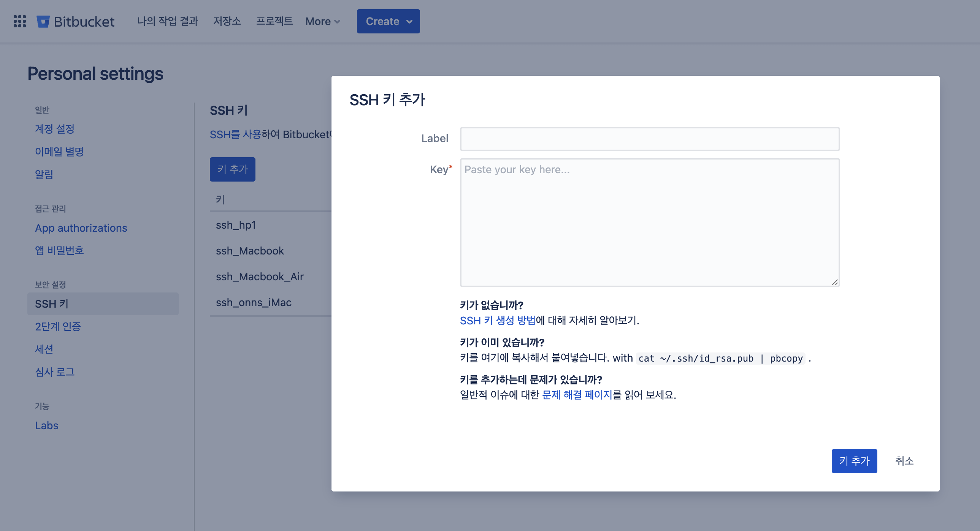The width and height of the screenshot is (980, 531).
Task: Open 계정 설정 in the sidebar
Action: pos(54,129)
